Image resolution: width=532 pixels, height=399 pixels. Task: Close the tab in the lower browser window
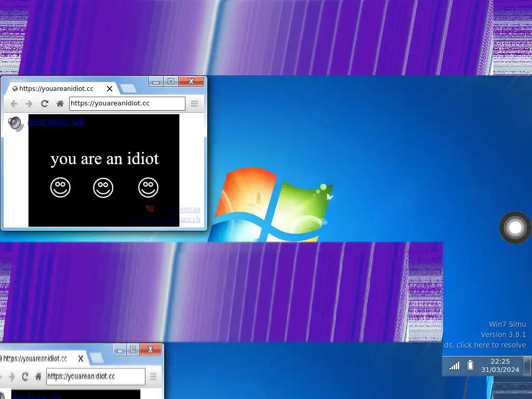[81, 358]
